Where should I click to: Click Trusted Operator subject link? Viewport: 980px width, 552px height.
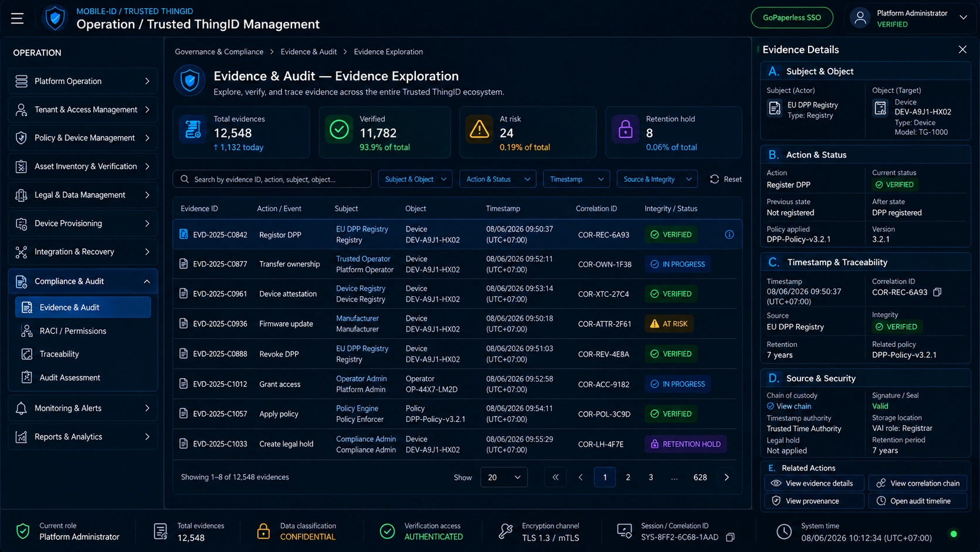363,259
